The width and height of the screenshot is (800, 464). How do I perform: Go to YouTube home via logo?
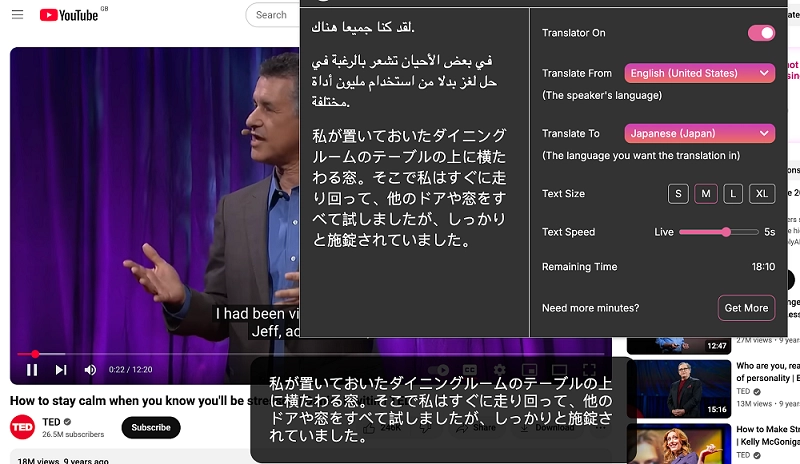click(69, 15)
